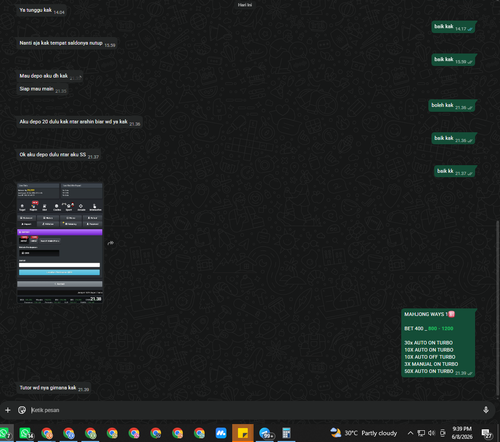Click '3X MANUAL ON TURBO' message line

(x=431, y=364)
